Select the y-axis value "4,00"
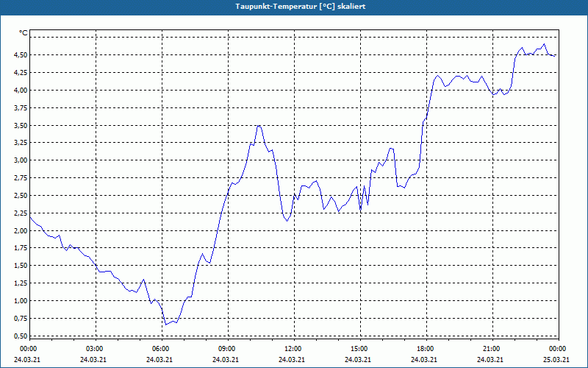This screenshot has width=588, height=368. click(21, 90)
